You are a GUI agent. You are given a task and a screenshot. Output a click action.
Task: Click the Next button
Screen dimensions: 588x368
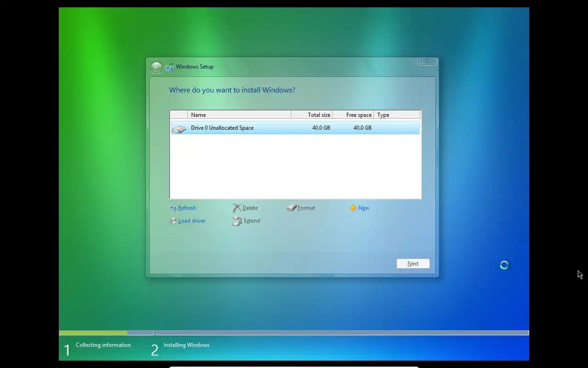tap(413, 264)
